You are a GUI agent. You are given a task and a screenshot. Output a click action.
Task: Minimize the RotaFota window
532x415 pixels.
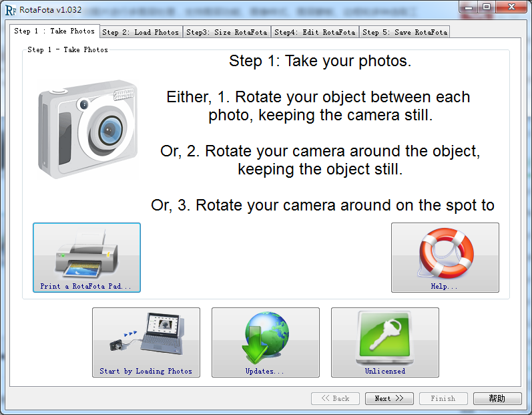click(469, 7)
